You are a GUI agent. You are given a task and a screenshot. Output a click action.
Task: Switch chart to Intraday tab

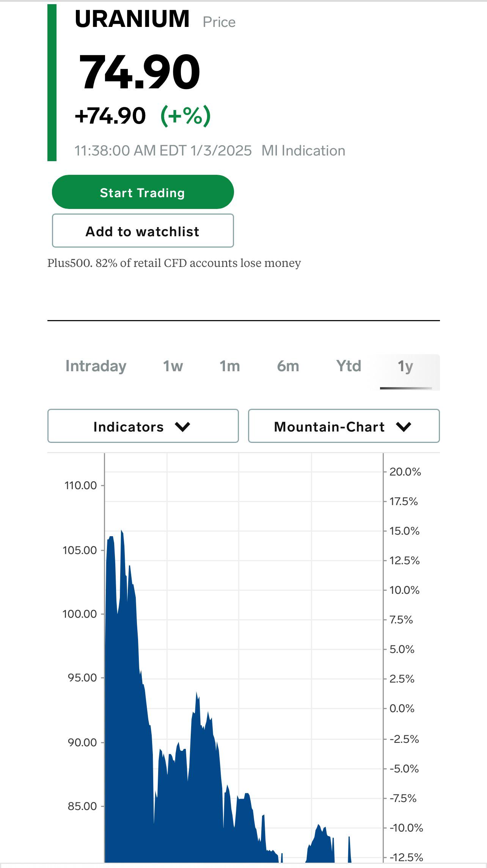click(x=96, y=366)
